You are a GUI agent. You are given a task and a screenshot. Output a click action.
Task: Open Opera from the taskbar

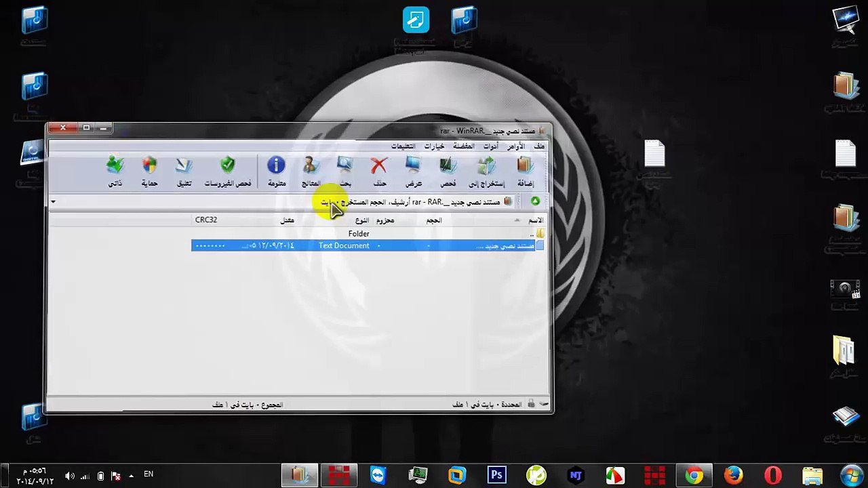[x=773, y=475]
